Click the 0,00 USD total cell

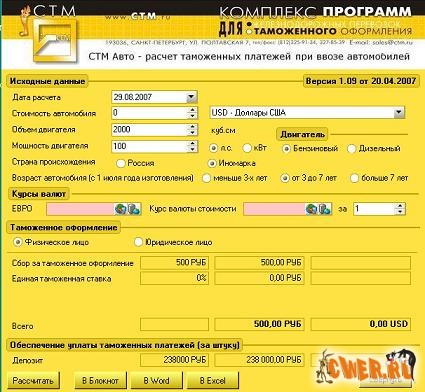tap(361, 324)
